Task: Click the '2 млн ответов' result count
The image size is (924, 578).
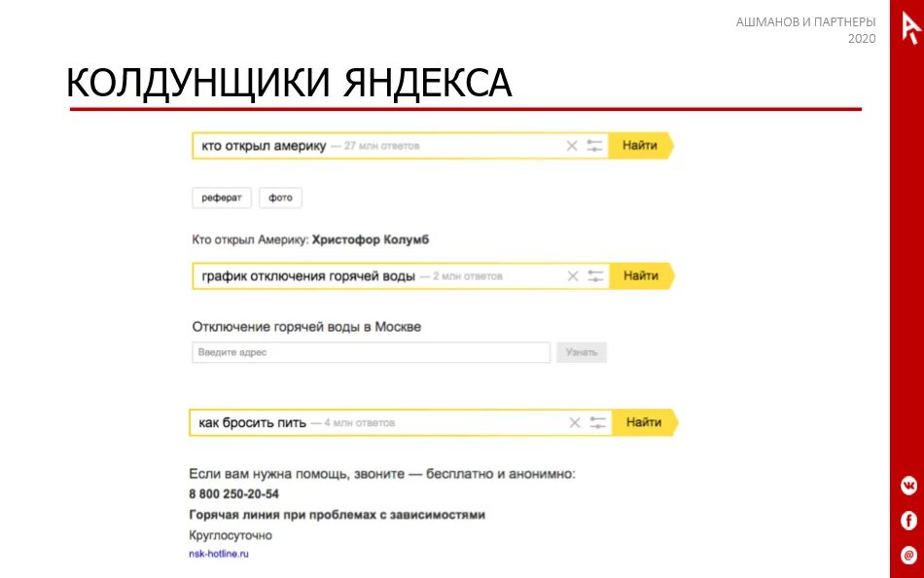Action: point(468,276)
